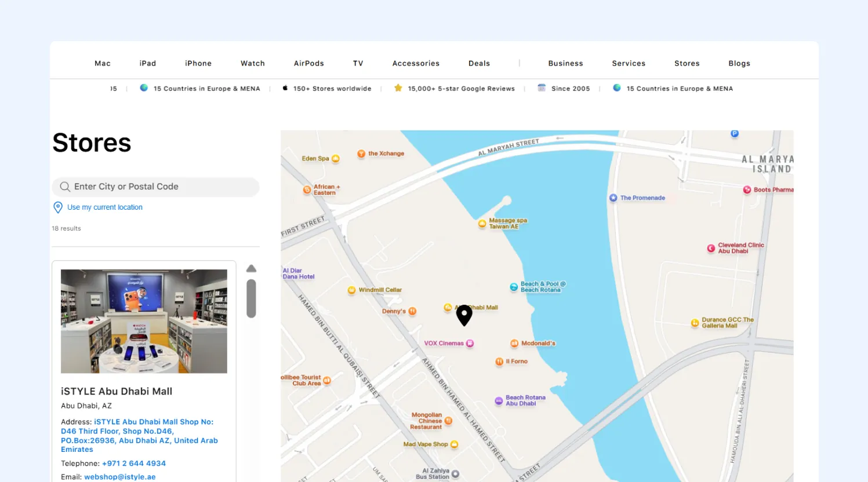Image resolution: width=868 pixels, height=482 pixels.
Task: Click the Mad Vape Shop marker
Action: click(x=454, y=444)
